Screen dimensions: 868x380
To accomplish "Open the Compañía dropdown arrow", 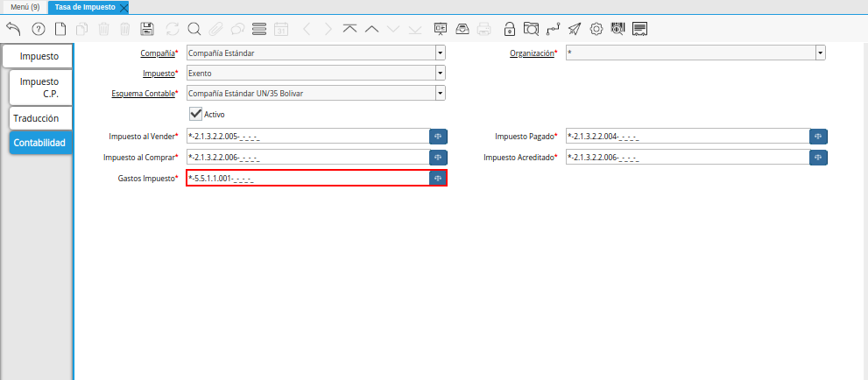I will click(440, 53).
